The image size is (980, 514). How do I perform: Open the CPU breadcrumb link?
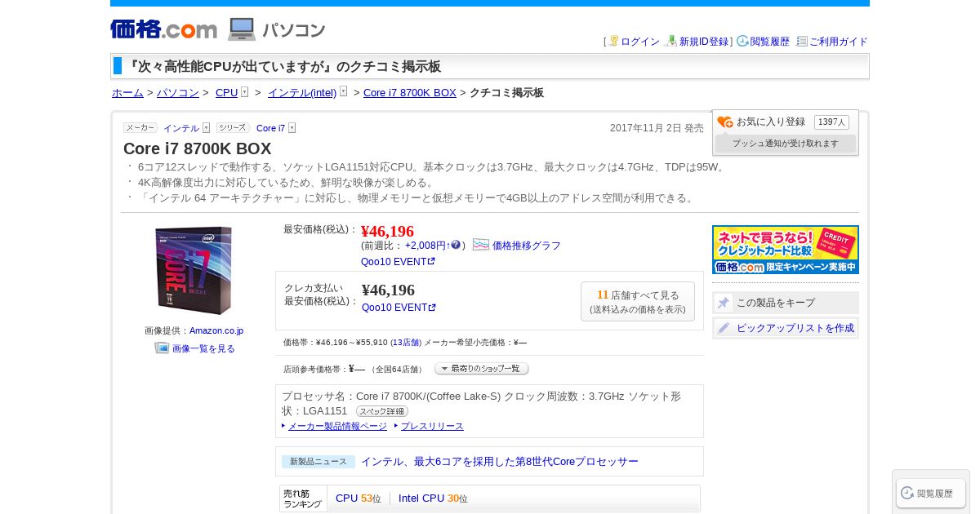(x=226, y=93)
